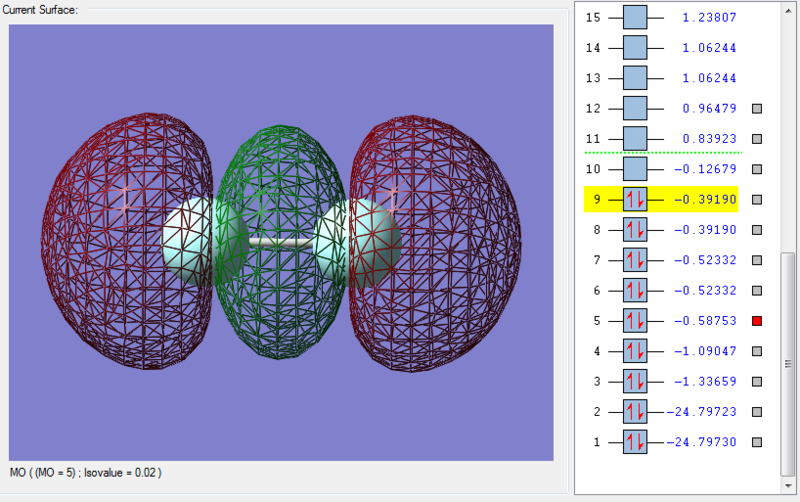This screenshot has height=502, width=800.
Task: Click energy value 0.83923
Action: [x=710, y=139]
